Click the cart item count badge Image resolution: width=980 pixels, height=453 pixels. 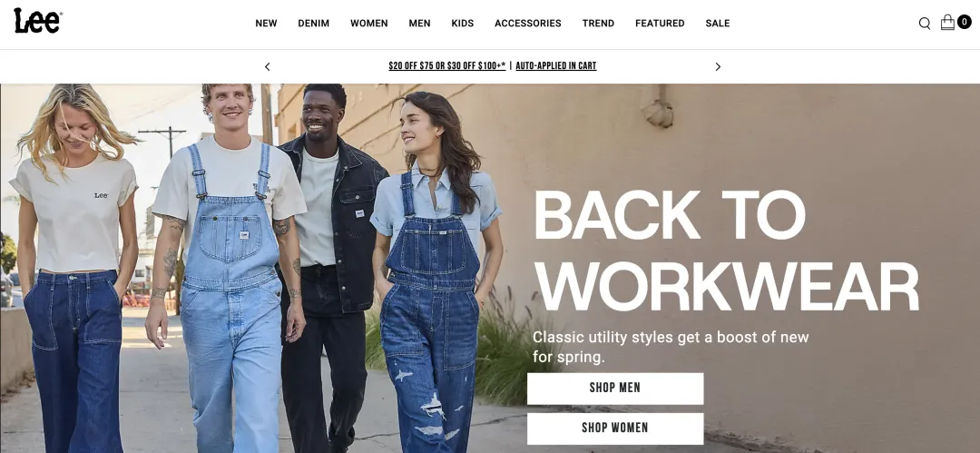click(964, 22)
